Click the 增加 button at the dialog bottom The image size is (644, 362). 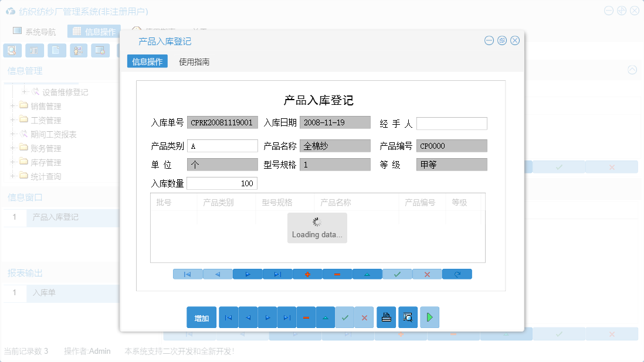(x=201, y=317)
